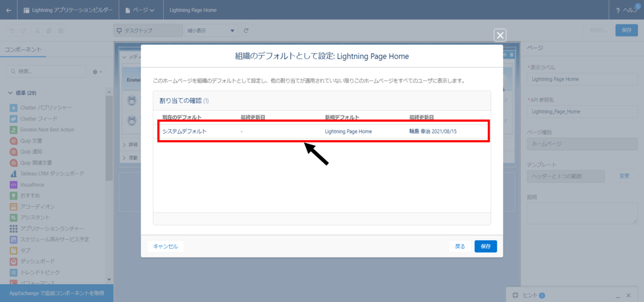644x302 pixels.
Task: Click the ヘッダーと 3 つの範囲 template field
Action: pyautogui.click(x=566, y=176)
